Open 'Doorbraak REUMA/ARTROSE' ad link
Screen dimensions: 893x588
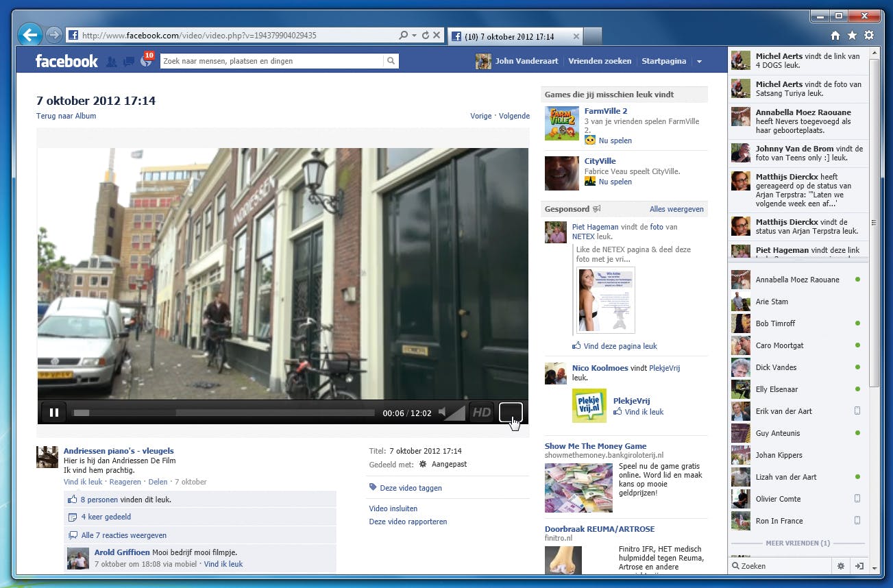(x=600, y=529)
